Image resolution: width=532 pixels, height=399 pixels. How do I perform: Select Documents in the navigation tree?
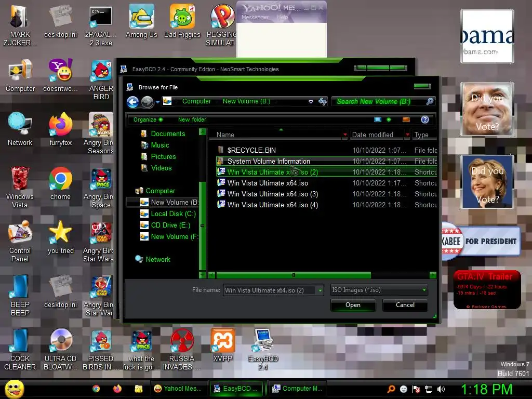point(163,134)
